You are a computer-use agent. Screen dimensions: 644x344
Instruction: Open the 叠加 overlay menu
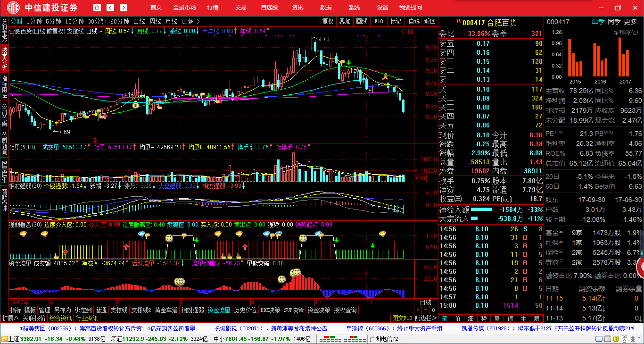(345, 21)
